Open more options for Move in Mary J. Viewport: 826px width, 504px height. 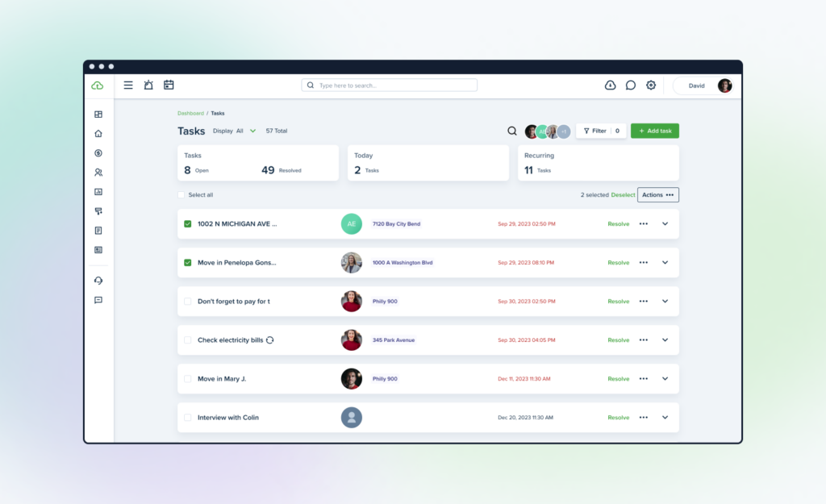[x=644, y=379]
